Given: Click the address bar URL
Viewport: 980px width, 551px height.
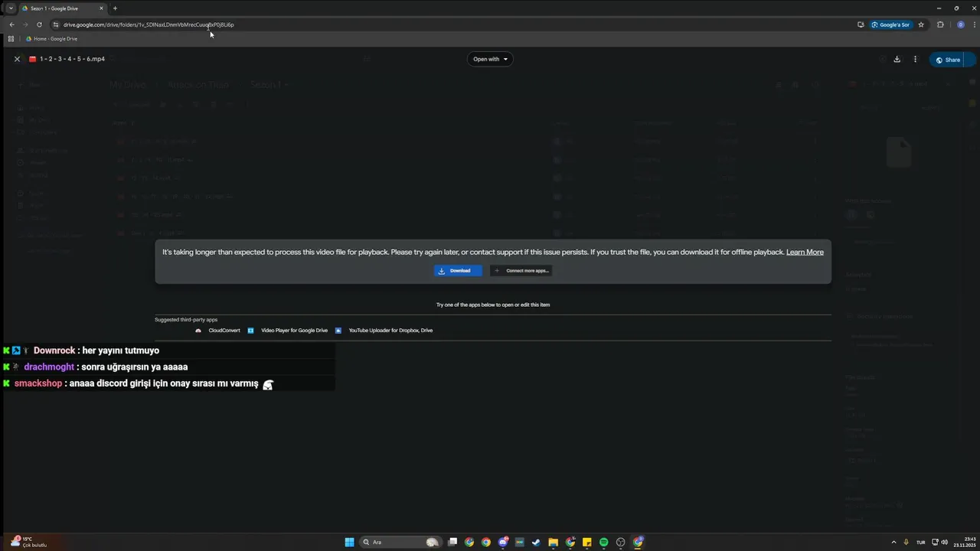Looking at the screenshot, I should pos(149,24).
